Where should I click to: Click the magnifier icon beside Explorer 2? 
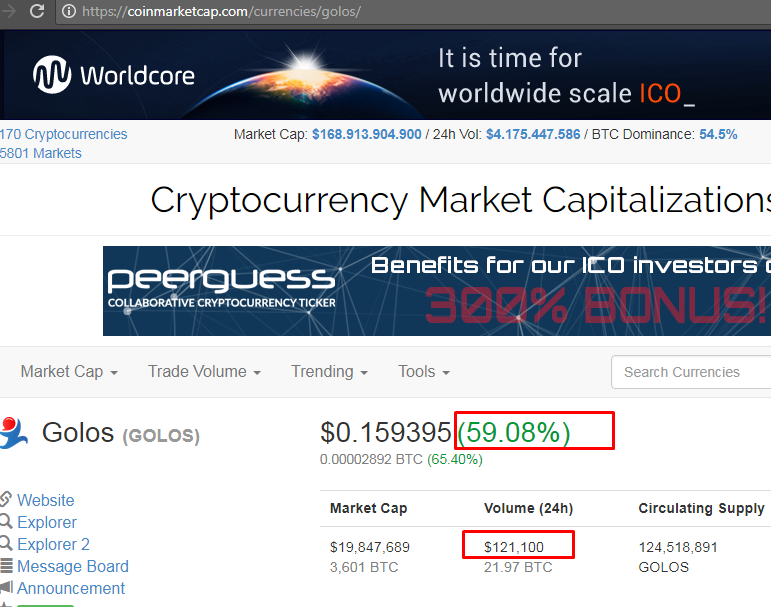[5, 543]
